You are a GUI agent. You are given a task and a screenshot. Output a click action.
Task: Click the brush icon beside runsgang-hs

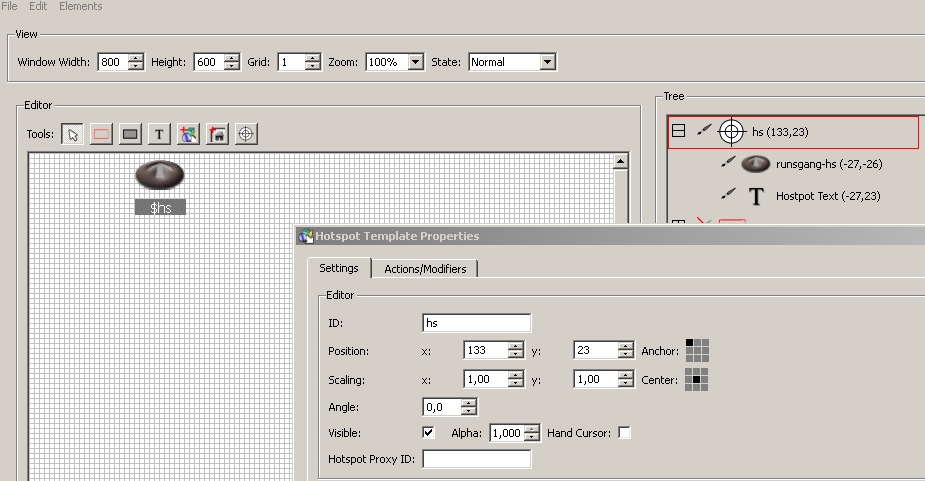[728, 163]
